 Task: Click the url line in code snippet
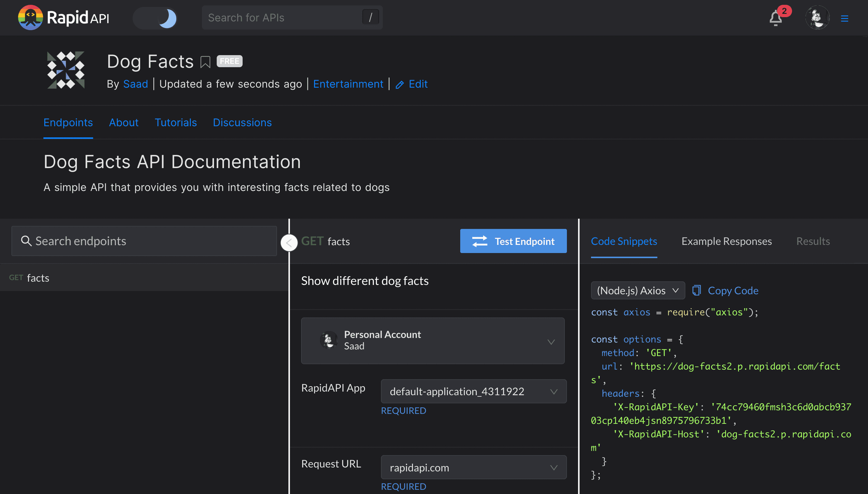tap(715, 373)
